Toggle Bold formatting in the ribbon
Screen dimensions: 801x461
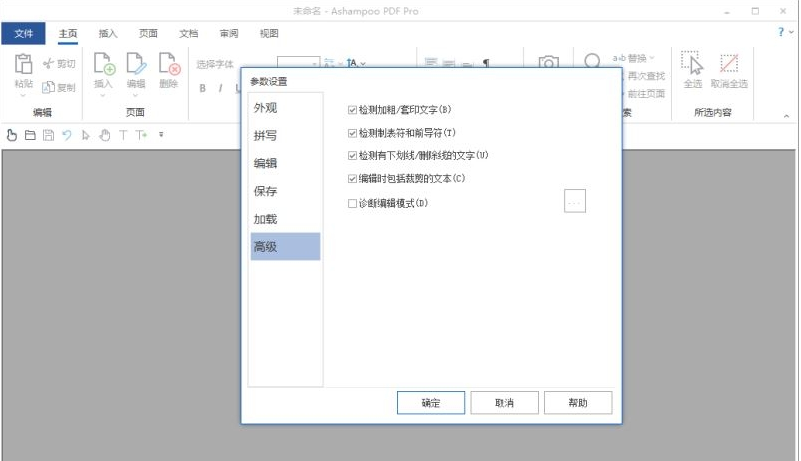click(202, 88)
